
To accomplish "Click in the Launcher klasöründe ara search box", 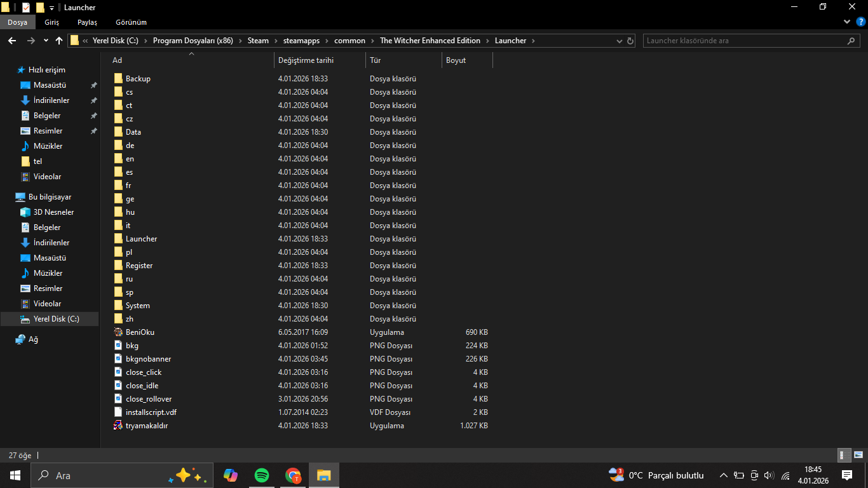I will tap(752, 41).
